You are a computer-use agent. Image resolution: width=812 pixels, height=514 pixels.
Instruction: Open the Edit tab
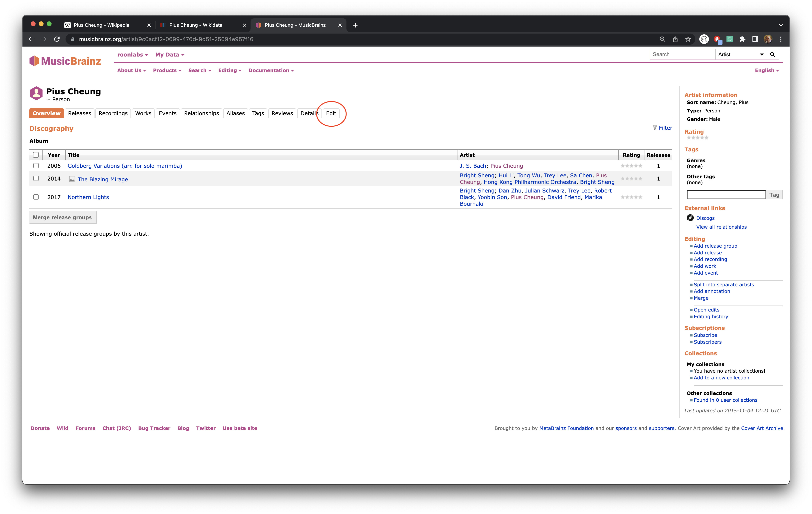point(331,113)
